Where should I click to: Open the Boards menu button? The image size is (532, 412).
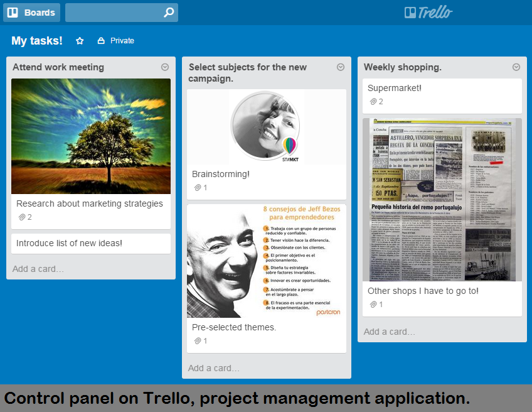pyautogui.click(x=31, y=13)
